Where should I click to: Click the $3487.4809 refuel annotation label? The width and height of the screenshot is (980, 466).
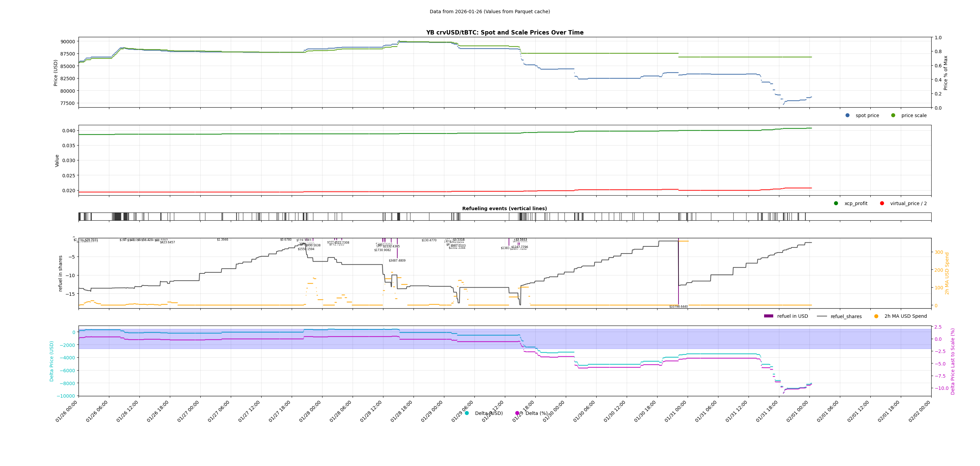point(397,261)
